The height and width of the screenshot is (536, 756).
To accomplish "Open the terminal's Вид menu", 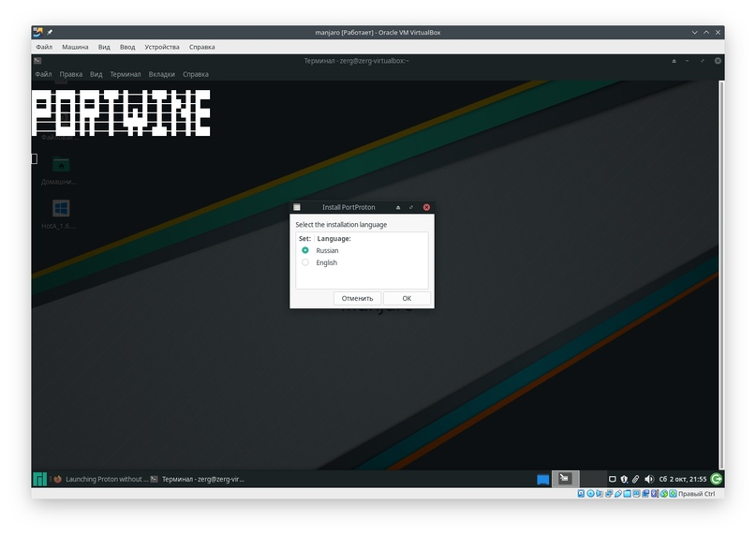I will point(96,74).
